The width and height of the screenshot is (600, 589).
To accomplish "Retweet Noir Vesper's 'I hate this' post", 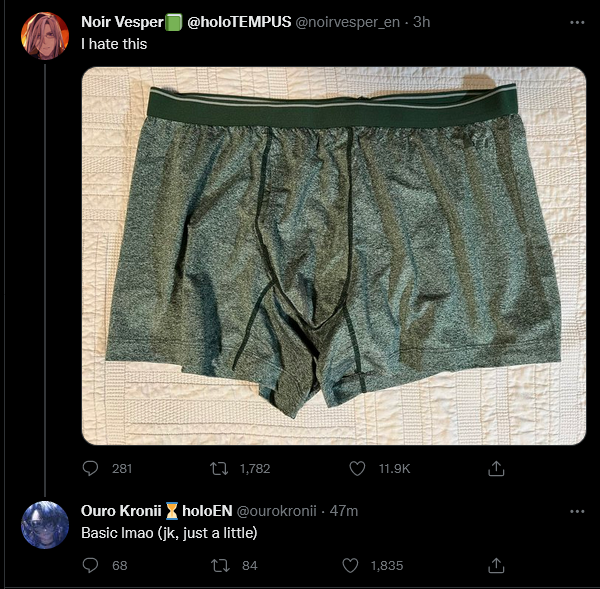I will [219, 468].
